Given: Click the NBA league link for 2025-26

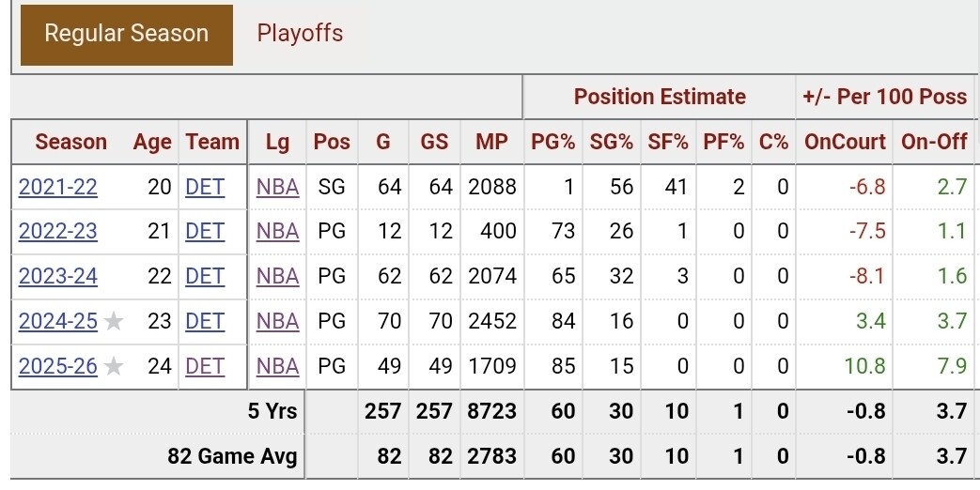Looking at the screenshot, I should pos(277,366).
